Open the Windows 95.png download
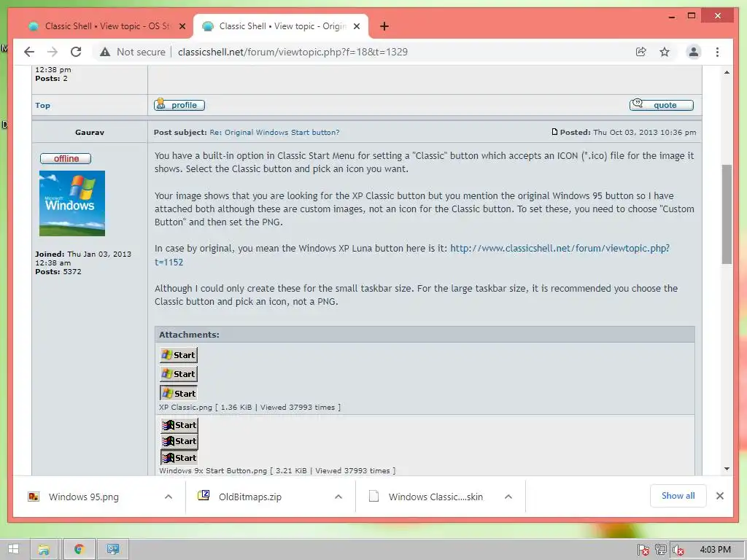This screenshot has height=560, width=747. click(83, 497)
